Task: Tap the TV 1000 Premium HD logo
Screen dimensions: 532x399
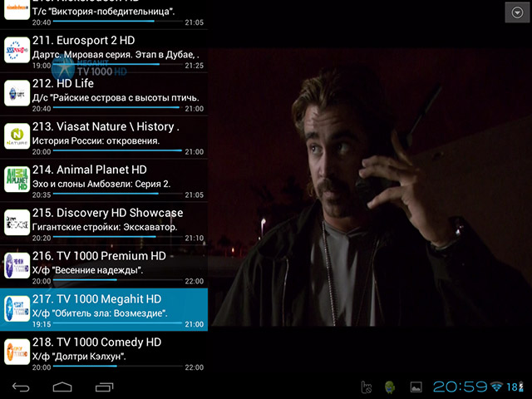Action: point(17,266)
